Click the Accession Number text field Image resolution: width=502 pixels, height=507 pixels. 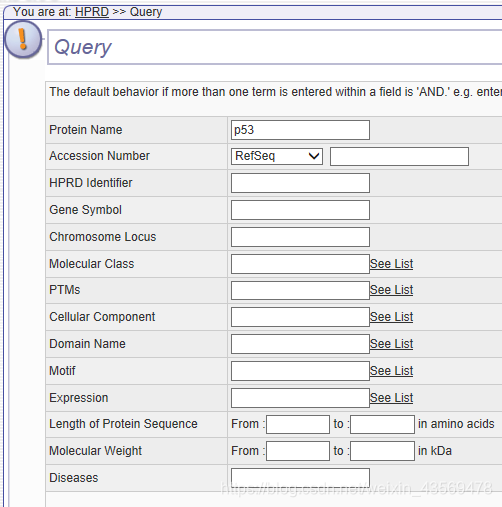point(399,156)
